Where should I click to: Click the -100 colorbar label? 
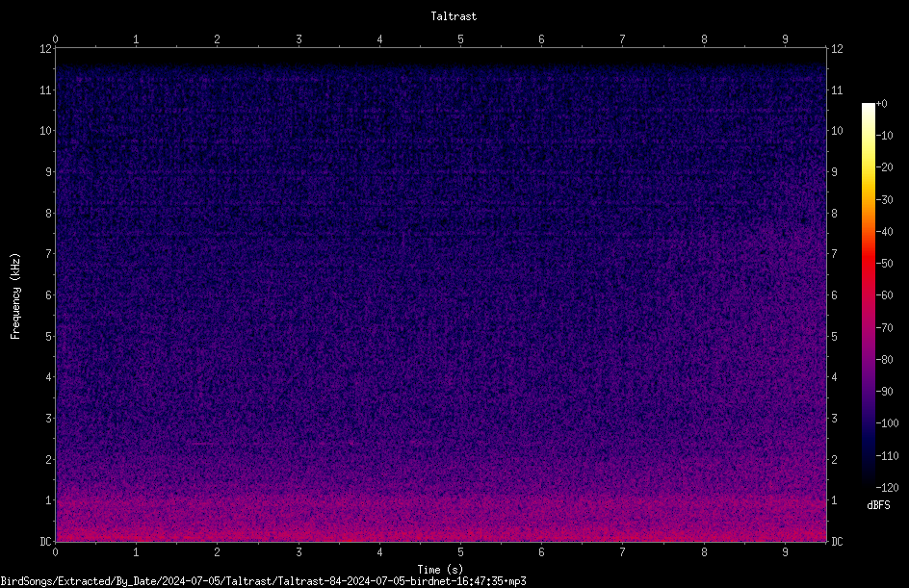click(x=887, y=423)
